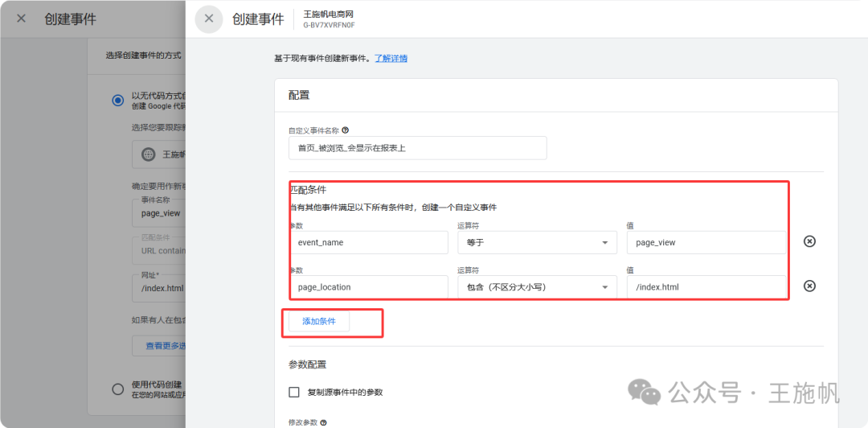Image resolution: width=868 pixels, height=428 pixels.
Task: Click the G-BV7XVRFN0F measurement ID text
Action: click(x=329, y=25)
